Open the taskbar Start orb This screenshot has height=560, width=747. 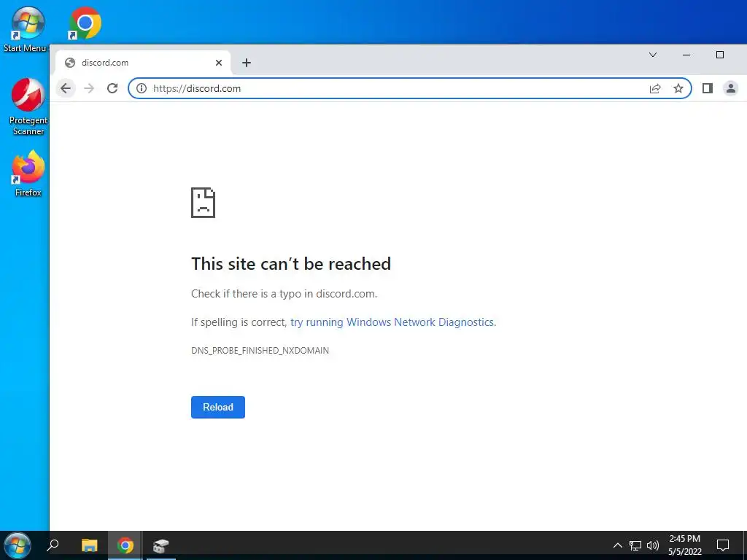tap(18, 545)
